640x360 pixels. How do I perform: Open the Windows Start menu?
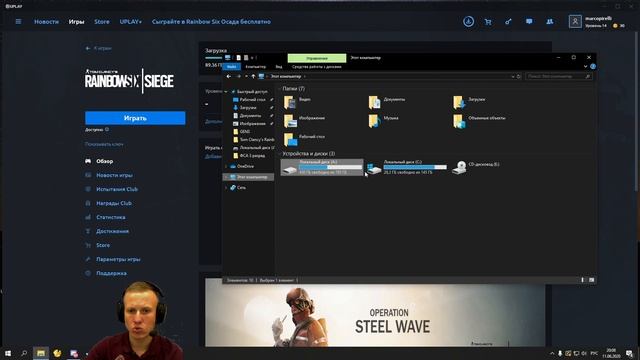point(8,353)
